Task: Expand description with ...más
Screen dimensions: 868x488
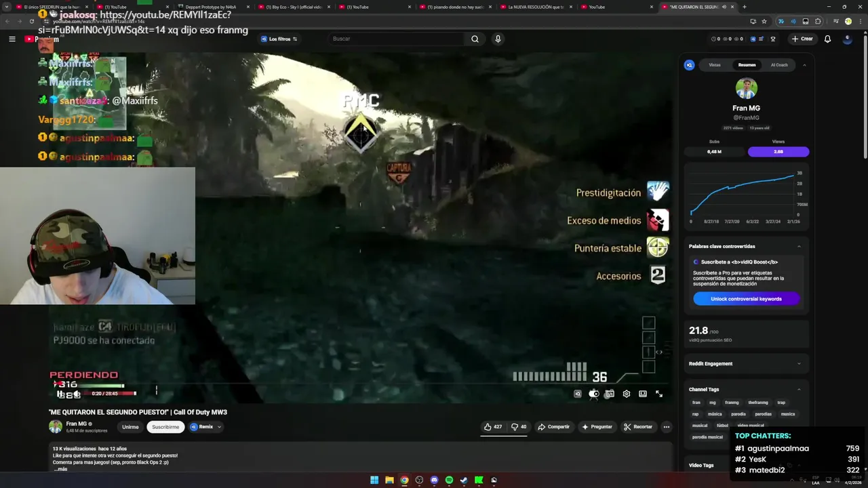Action: click(60, 469)
